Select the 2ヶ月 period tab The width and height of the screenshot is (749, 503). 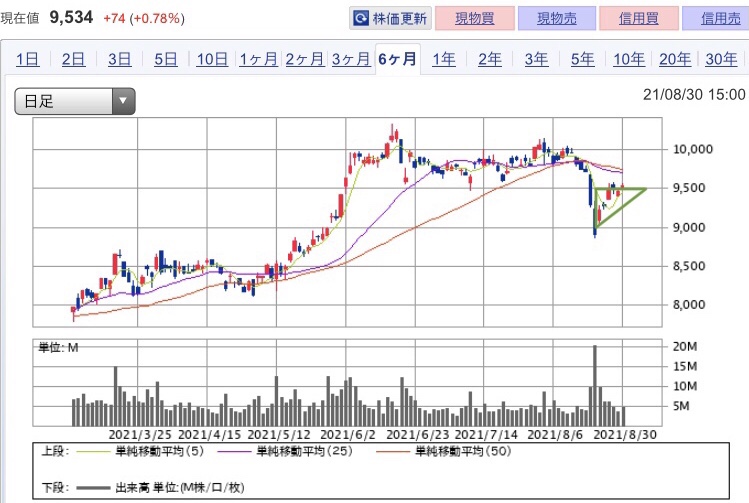click(x=305, y=59)
